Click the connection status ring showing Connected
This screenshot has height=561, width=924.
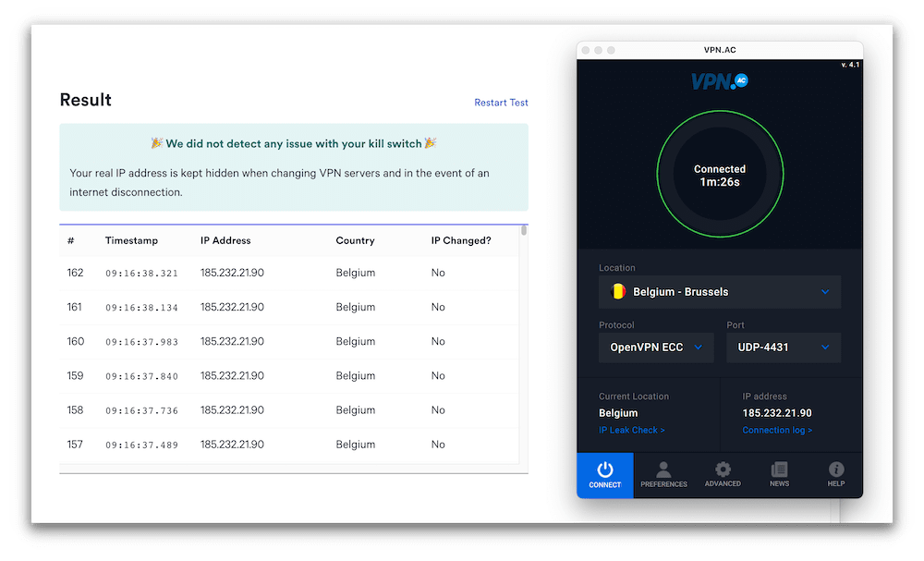[720, 173]
